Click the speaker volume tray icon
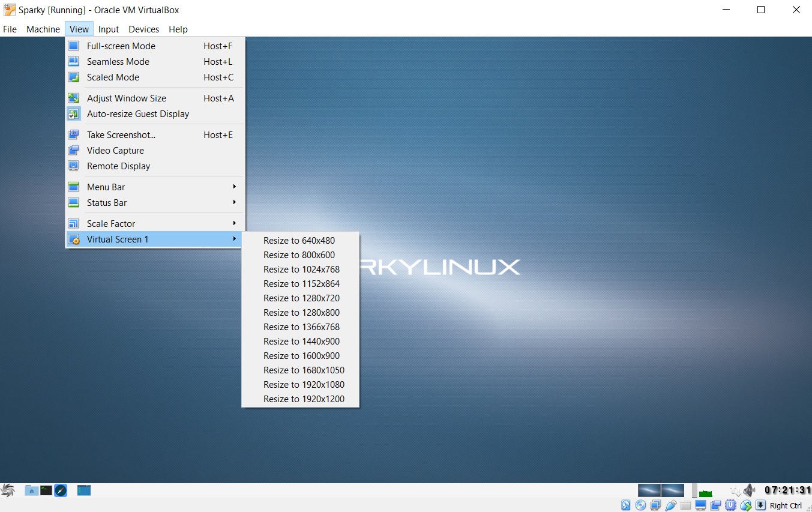Image resolution: width=812 pixels, height=512 pixels. click(749, 490)
